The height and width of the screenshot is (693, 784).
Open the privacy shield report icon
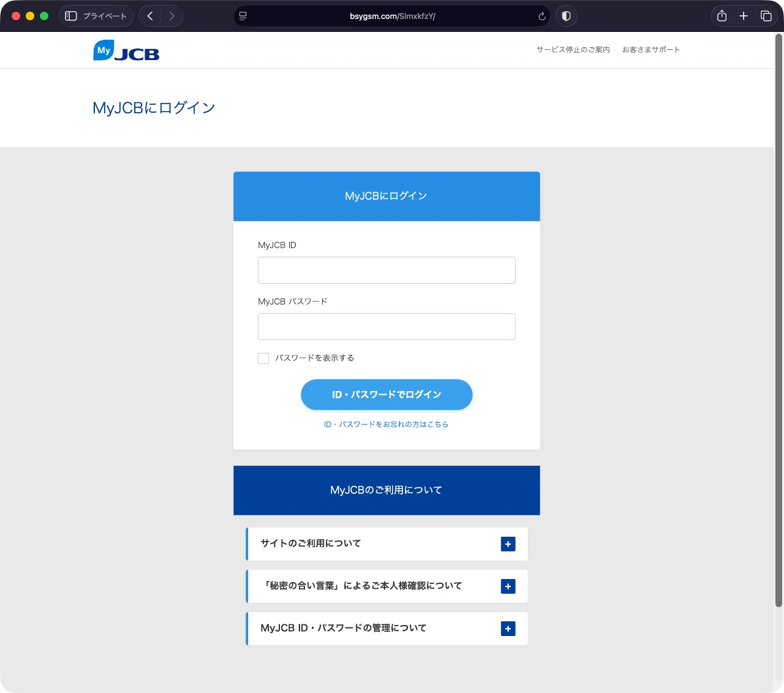[x=566, y=16]
